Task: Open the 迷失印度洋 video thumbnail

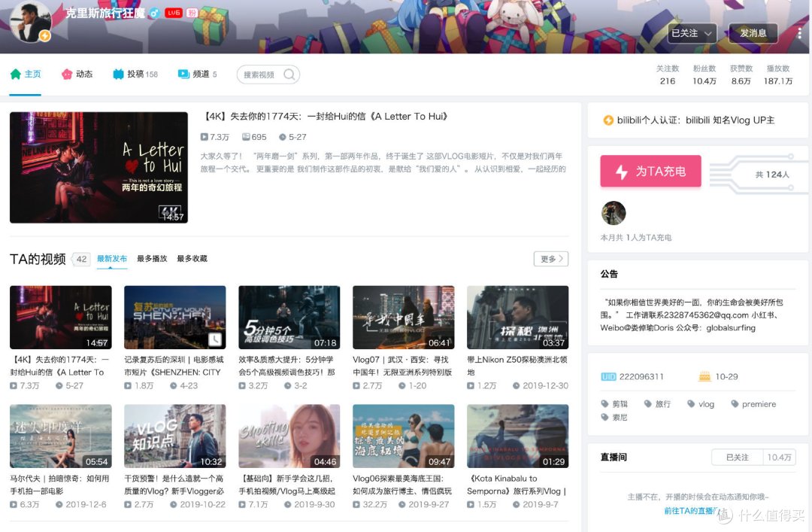Action: [61, 436]
